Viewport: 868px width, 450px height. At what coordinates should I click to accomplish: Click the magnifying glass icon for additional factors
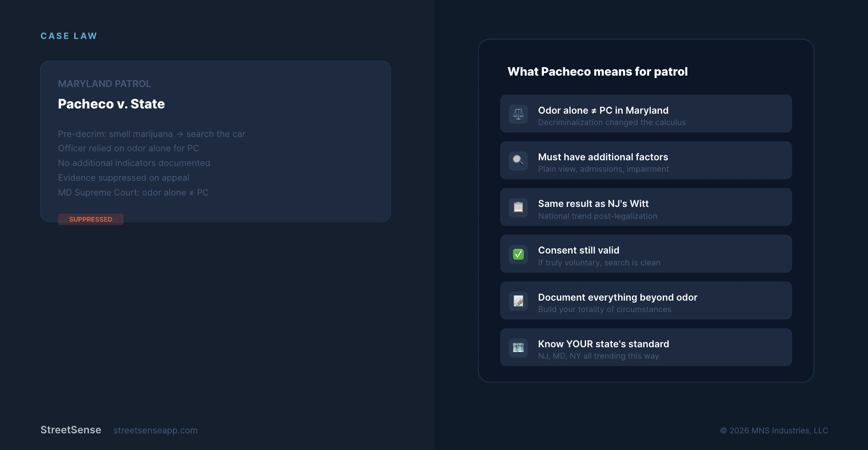click(518, 161)
